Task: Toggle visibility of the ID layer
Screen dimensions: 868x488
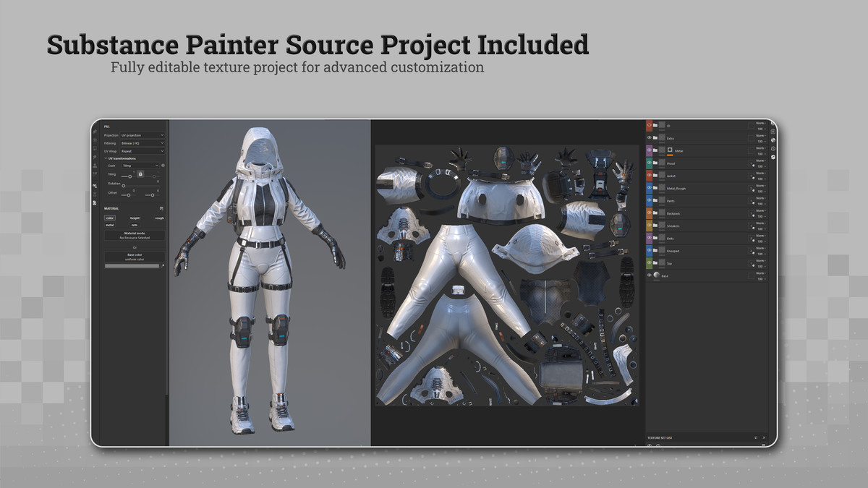Action: coord(649,126)
